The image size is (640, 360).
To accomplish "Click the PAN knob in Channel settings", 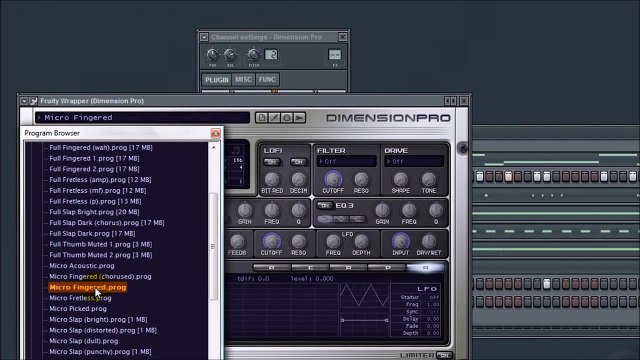I will [x=212, y=54].
